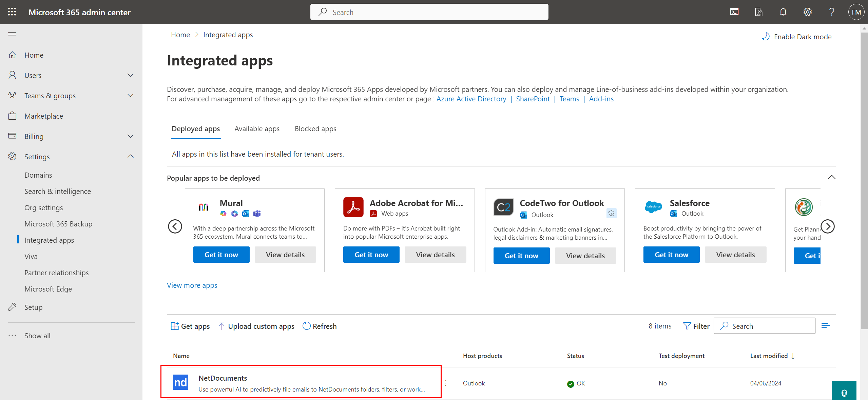Click the Adobe Acrobat app logo

353,207
